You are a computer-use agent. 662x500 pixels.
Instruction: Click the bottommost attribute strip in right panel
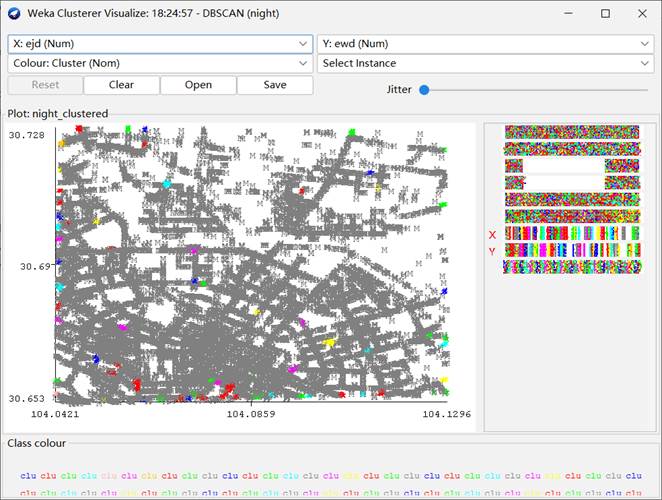(572, 266)
